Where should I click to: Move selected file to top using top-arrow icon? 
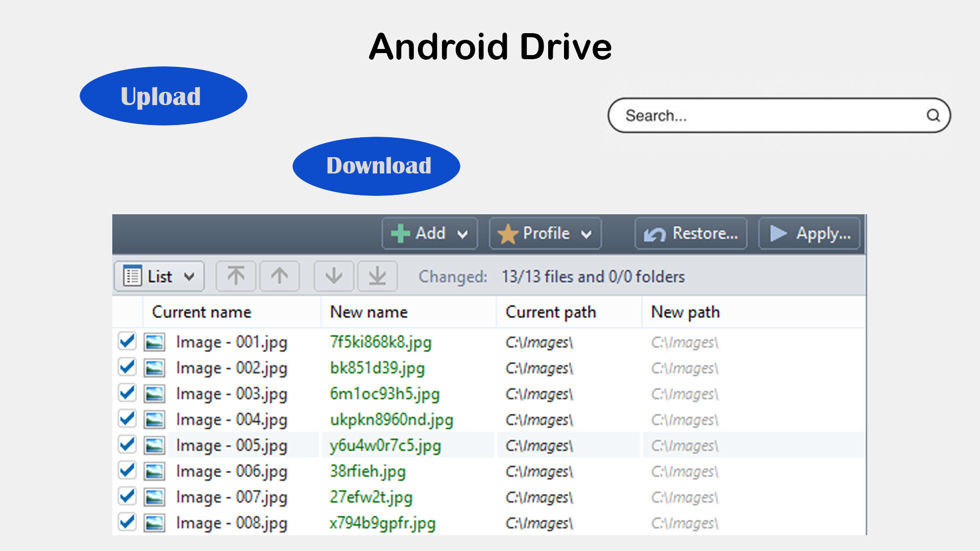point(235,276)
